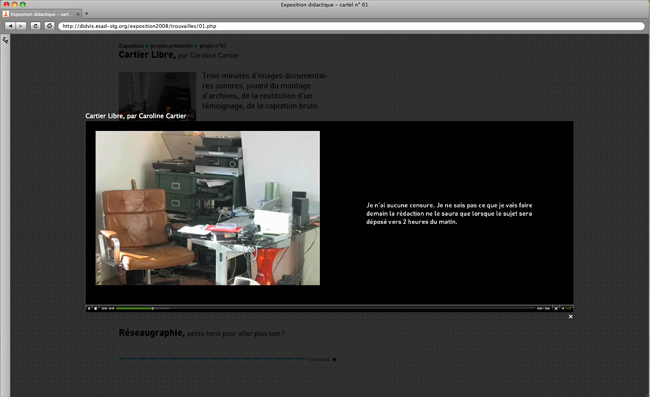Close the video overlay with X
This screenshot has width=650, height=397.
coord(570,317)
